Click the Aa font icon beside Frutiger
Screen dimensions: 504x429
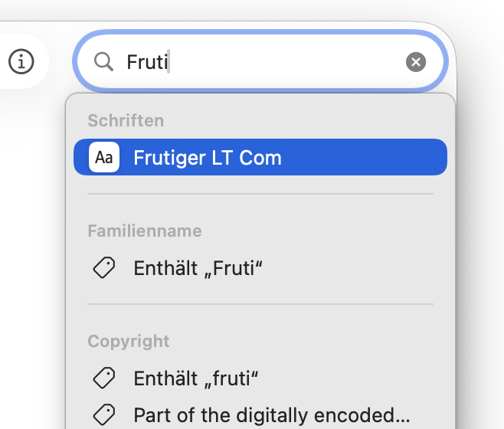104,157
